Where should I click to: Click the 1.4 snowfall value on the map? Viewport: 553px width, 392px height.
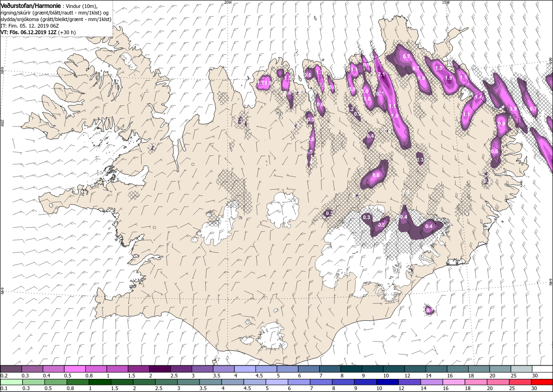pos(478,97)
